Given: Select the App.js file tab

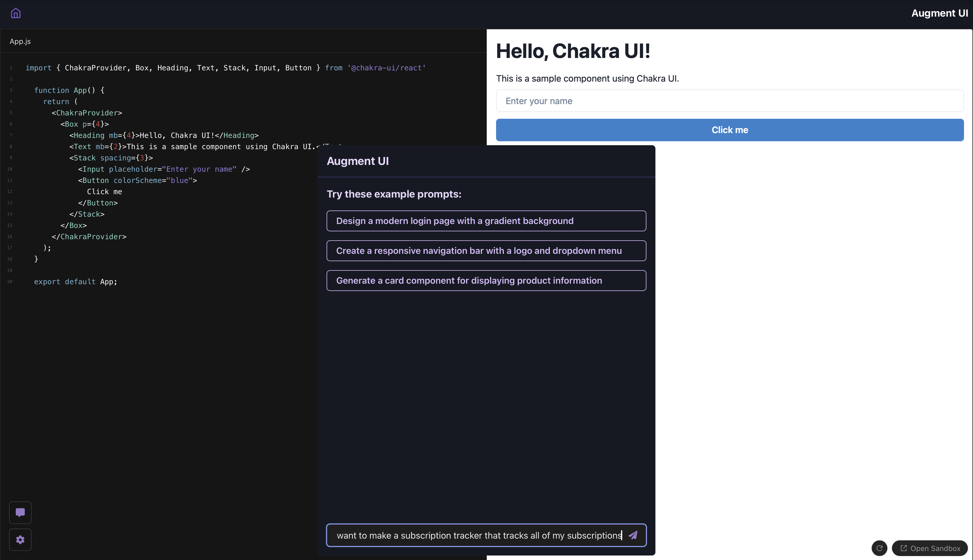Looking at the screenshot, I should 20,42.
